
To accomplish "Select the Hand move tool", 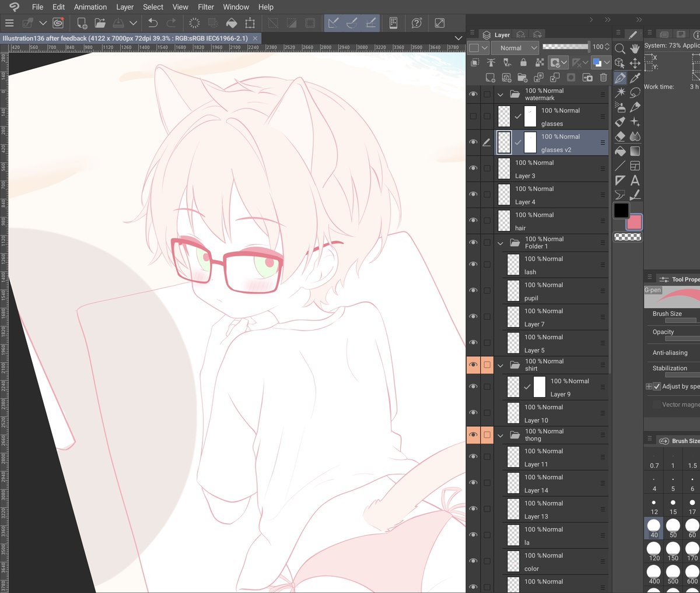I will click(x=635, y=48).
